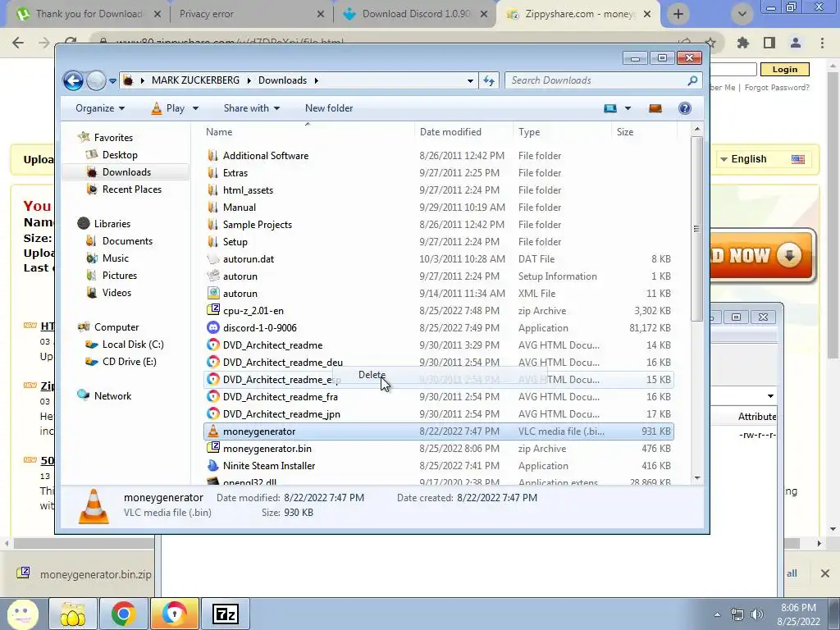Expand the Play dropdown arrow
This screenshot has width=840, height=630.
pos(195,108)
